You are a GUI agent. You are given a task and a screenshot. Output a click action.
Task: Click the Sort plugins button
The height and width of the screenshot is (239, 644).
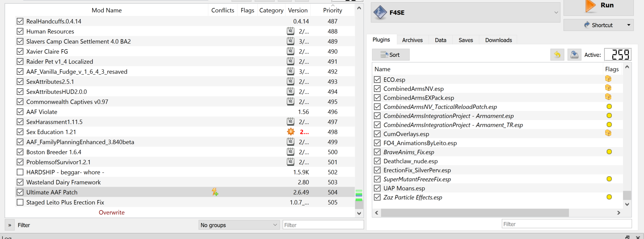[x=391, y=55]
